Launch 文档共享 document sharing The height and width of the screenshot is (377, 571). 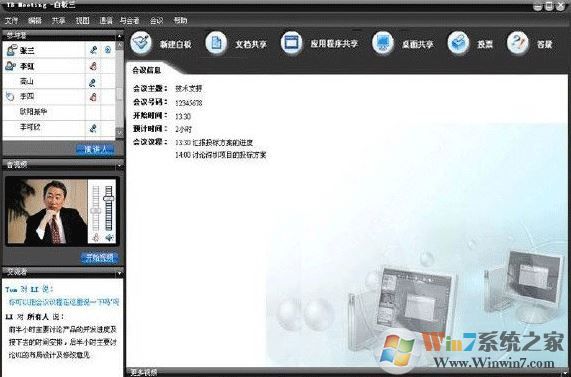click(216, 43)
